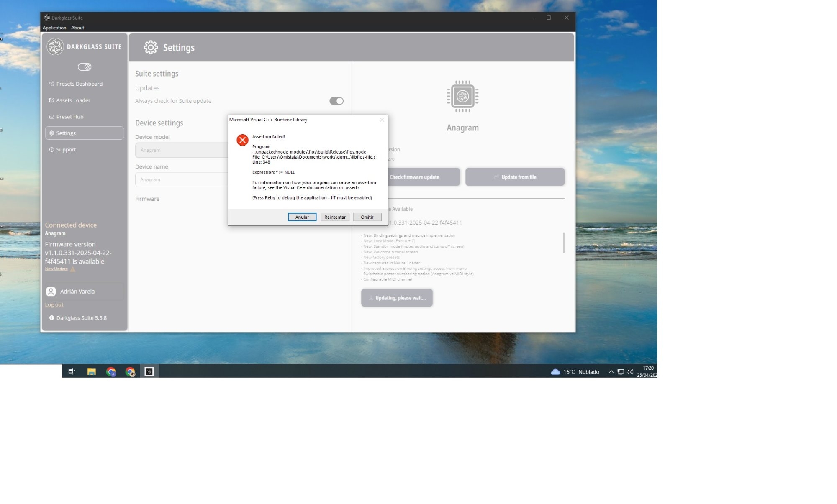The width and height of the screenshot is (837, 504).
Task: Click Update from file button
Action: 515,177
